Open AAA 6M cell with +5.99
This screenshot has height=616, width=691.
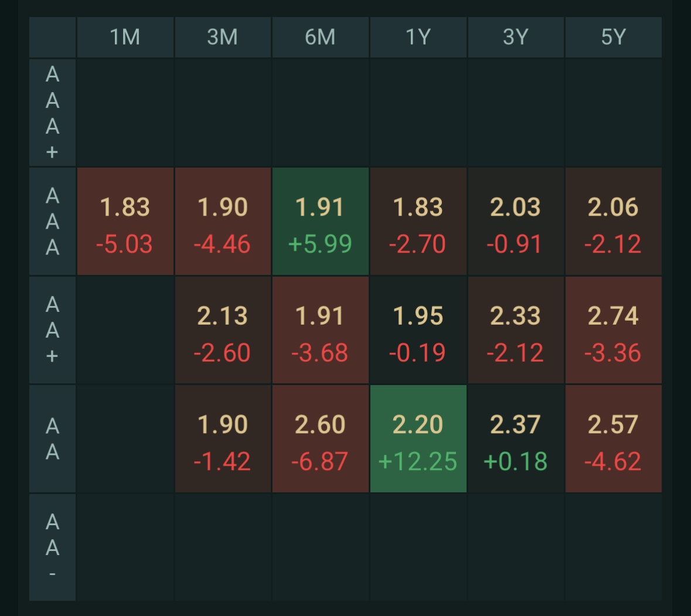[x=320, y=222]
